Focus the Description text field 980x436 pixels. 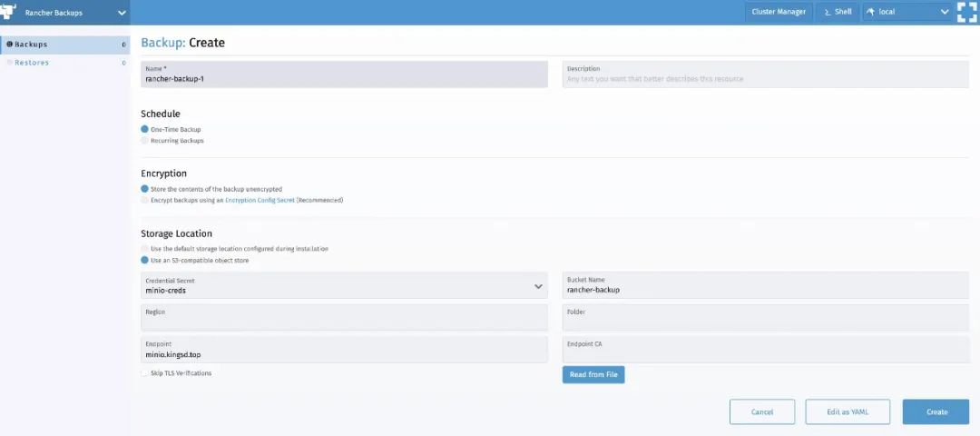pos(766,74)
